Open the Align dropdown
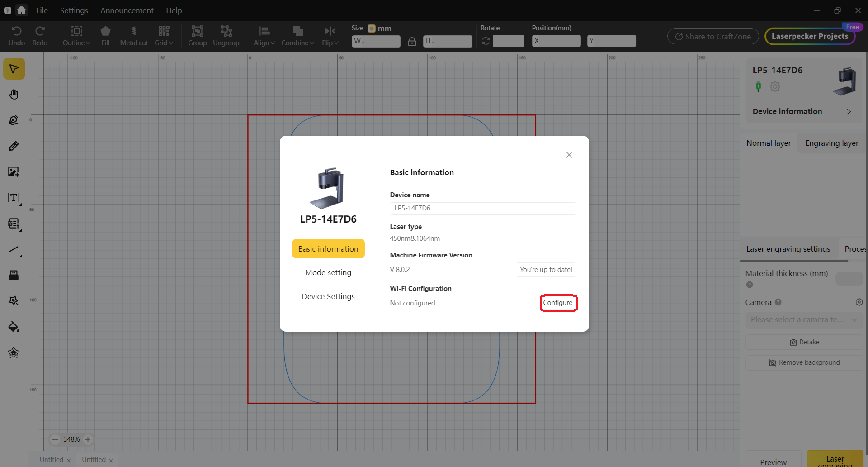This screenshot has width=868, height=467. pos(264,36)
